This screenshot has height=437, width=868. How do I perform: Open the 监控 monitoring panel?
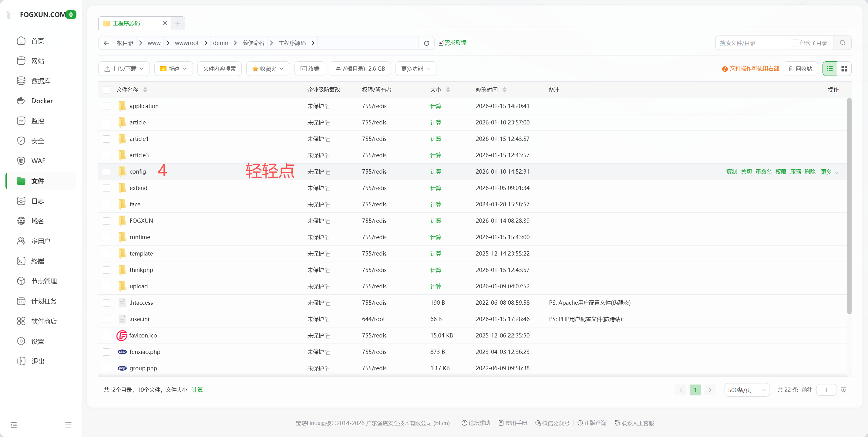click(38, 120)
